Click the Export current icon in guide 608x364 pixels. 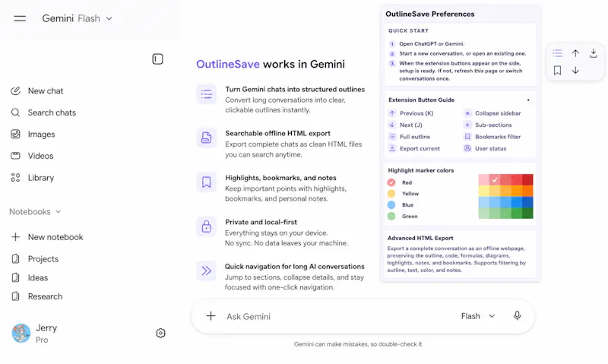(392, 148)
